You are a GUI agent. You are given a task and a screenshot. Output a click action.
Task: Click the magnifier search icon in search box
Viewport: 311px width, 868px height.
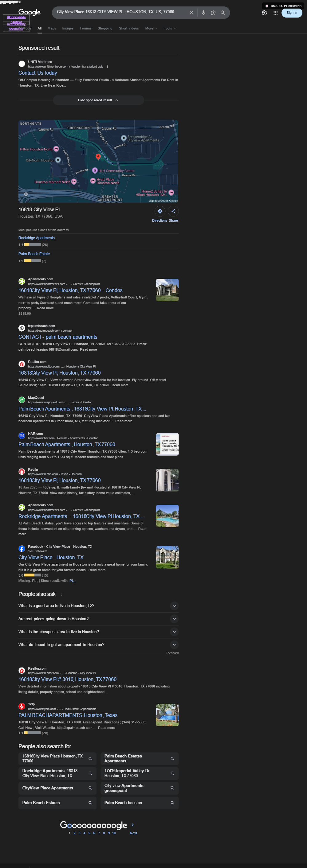click(x=225, y=13)
